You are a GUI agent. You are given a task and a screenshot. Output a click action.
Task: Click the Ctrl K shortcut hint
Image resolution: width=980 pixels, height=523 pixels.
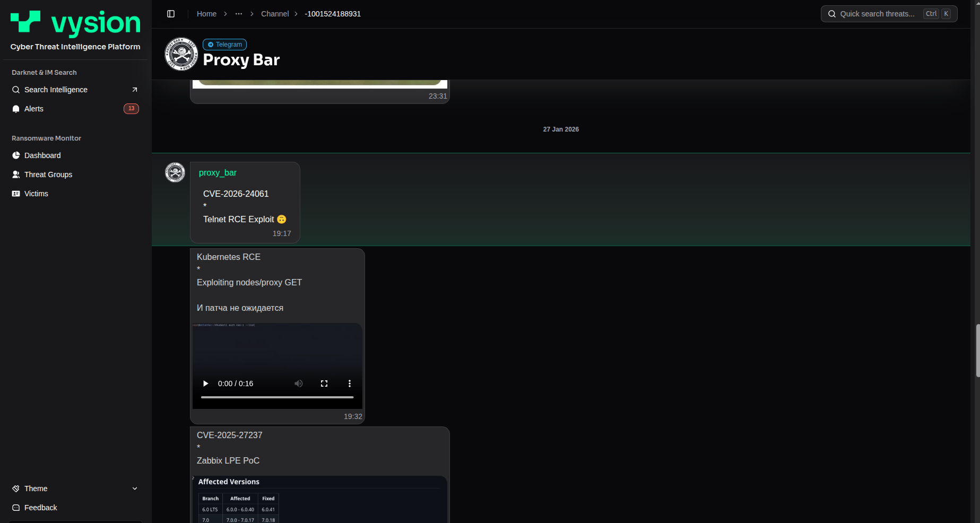(938, 14)
